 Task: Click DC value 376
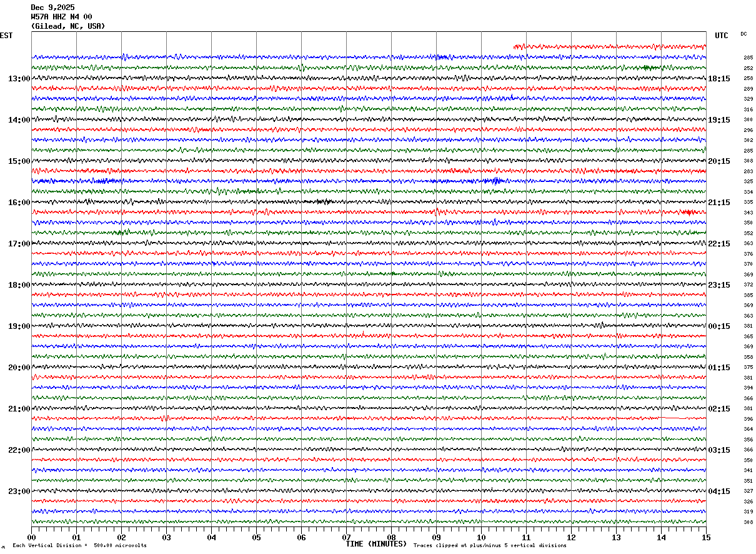point(748,254)
